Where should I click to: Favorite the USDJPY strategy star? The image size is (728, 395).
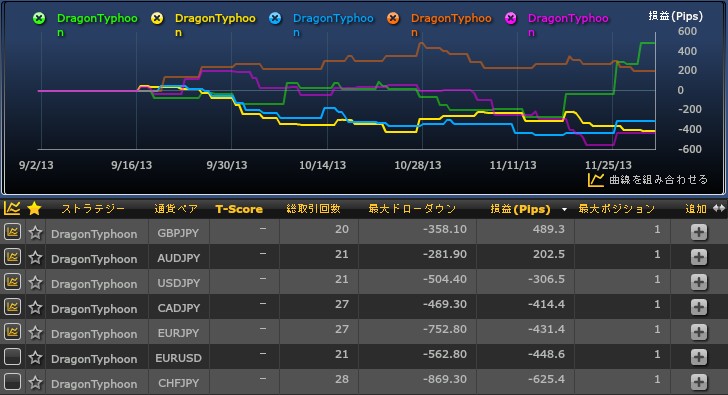coord(35,282)
